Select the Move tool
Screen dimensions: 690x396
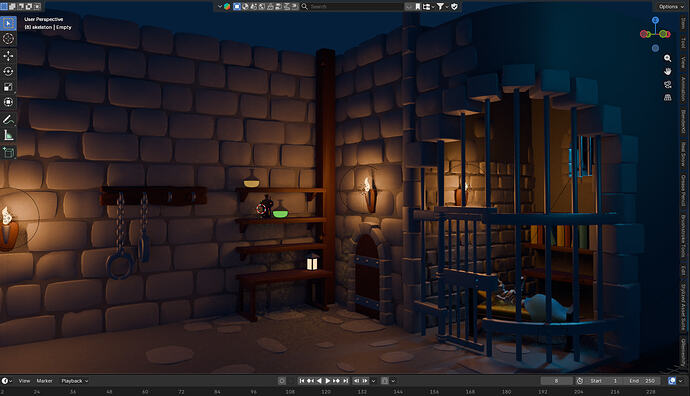(x=8, y=55)
